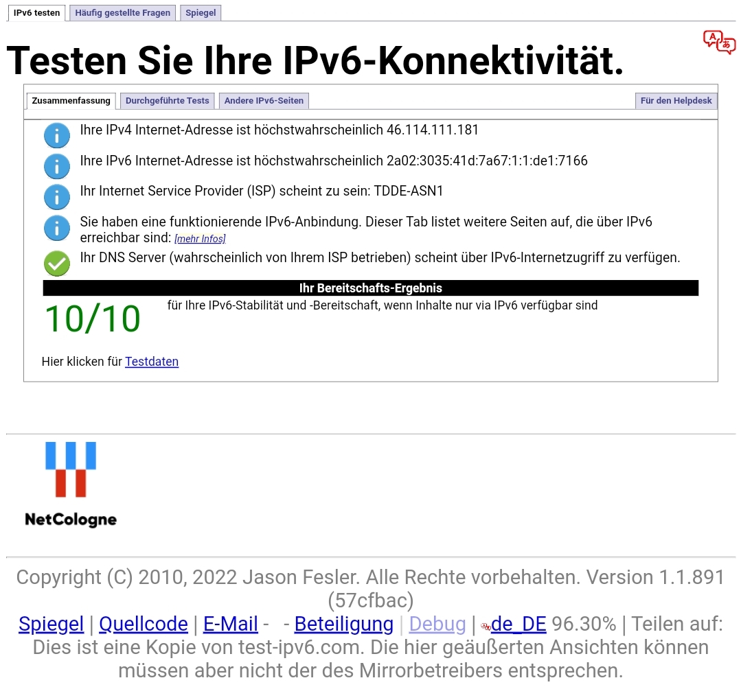Open the Quellcode link in the footer

coord(144,624)
